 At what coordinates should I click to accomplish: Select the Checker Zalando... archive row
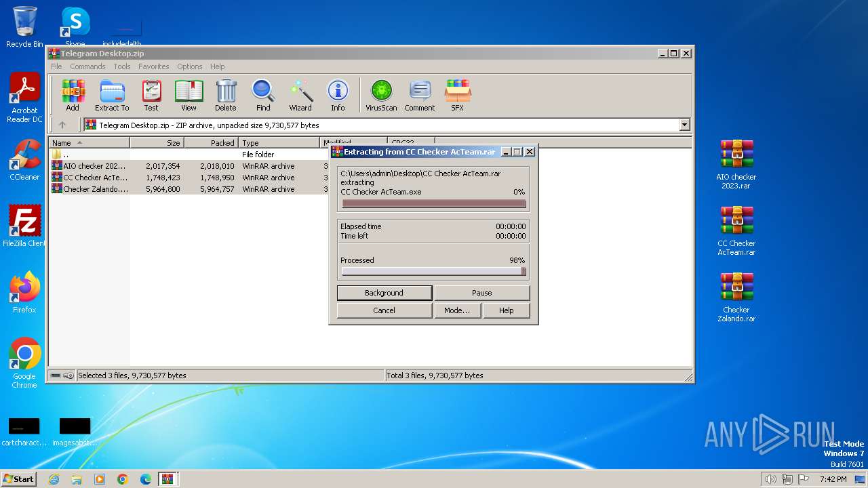pyautogui.click(x=190, y=189)
